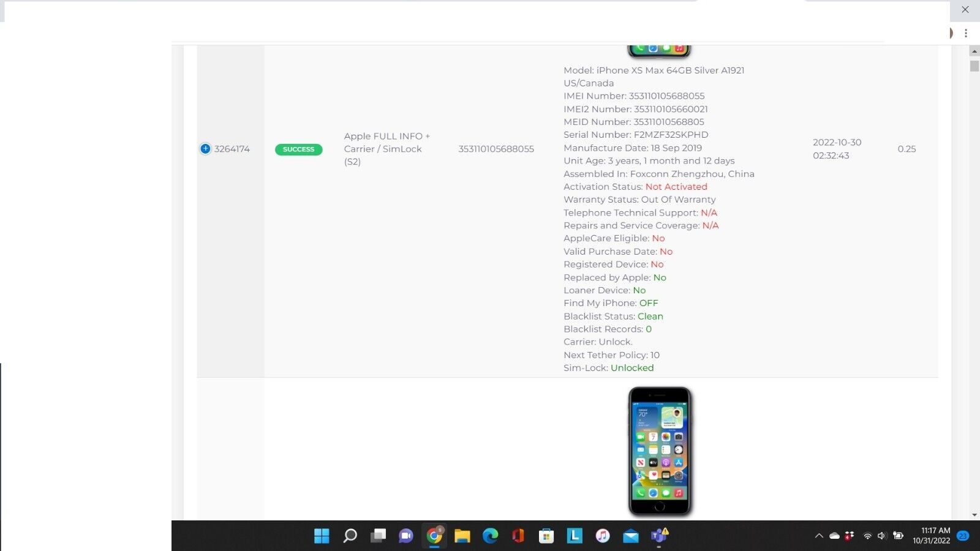Open the Mail app on the taskbar

(x=631, y=536)
